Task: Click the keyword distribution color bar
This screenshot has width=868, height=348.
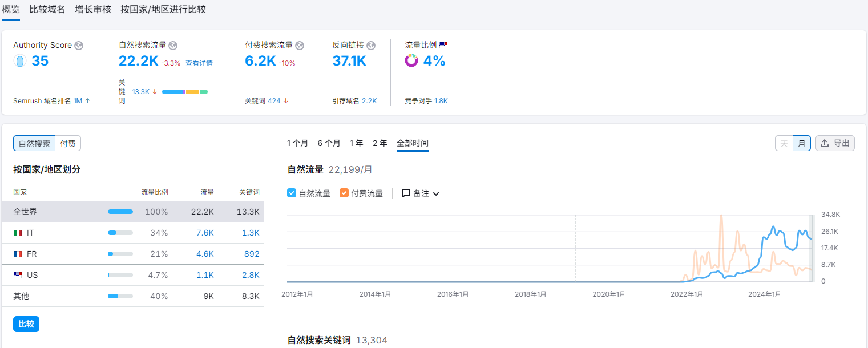Action: (x=184, y=92)
